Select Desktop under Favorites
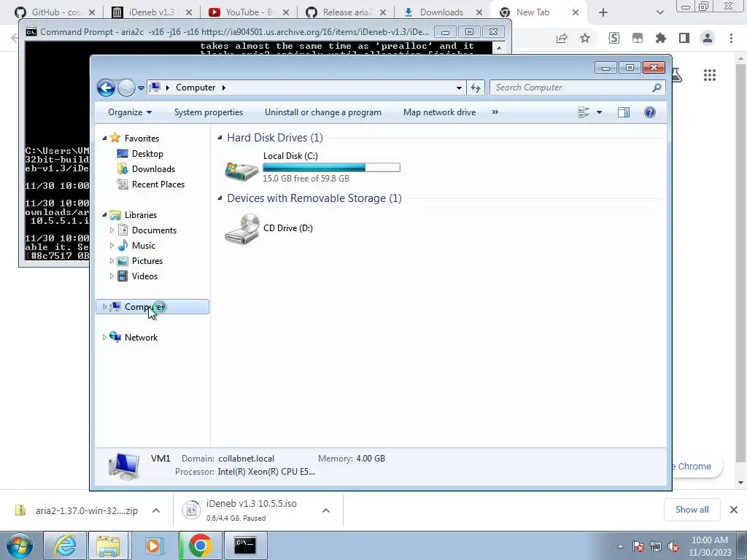The width and height of the screenshot is (747, 560). tap(147, 154)
